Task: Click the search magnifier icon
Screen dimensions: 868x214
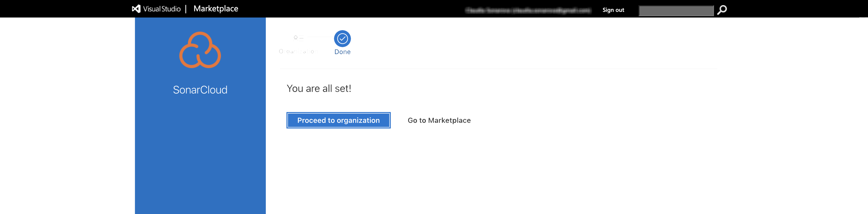Action: click(x=722, y=10)
